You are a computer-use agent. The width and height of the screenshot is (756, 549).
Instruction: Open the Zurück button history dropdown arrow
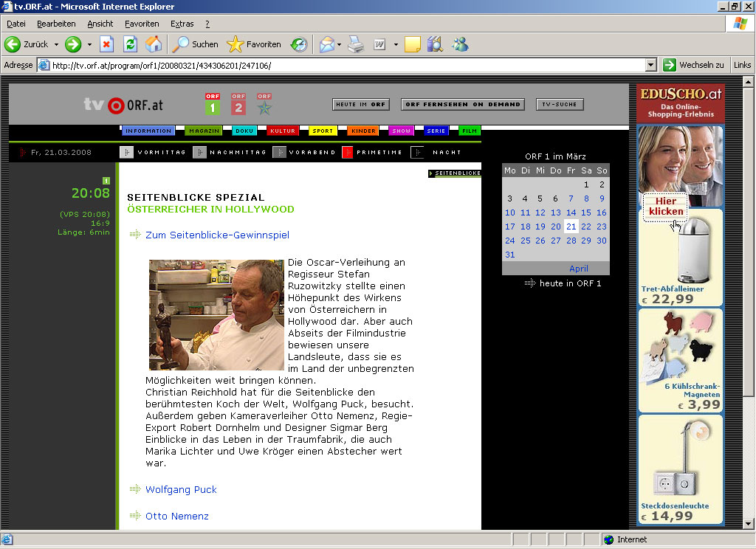click(56, 44)
